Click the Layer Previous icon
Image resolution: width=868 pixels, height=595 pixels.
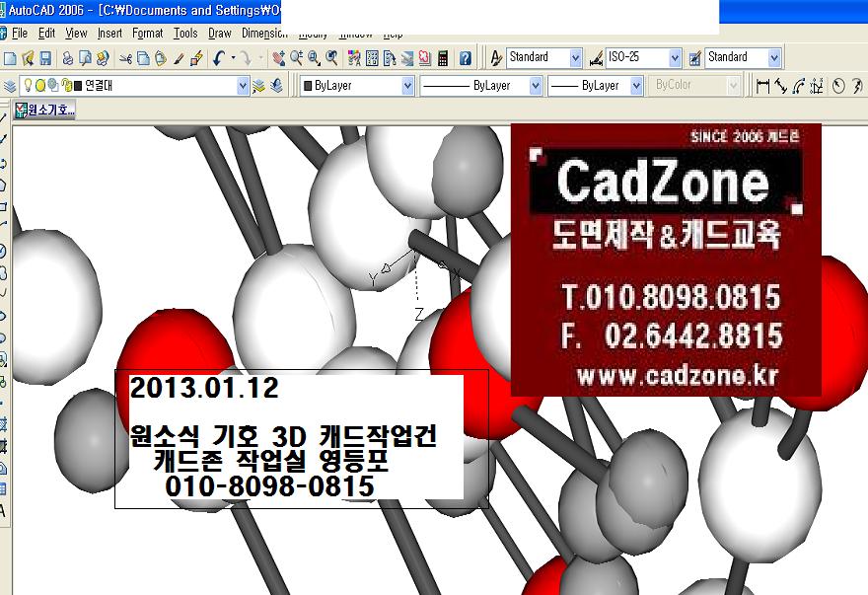coord(277,86)
